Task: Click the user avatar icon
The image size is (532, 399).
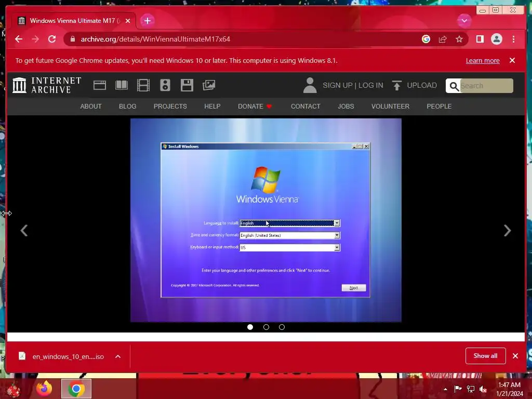Action: (310, 85)
